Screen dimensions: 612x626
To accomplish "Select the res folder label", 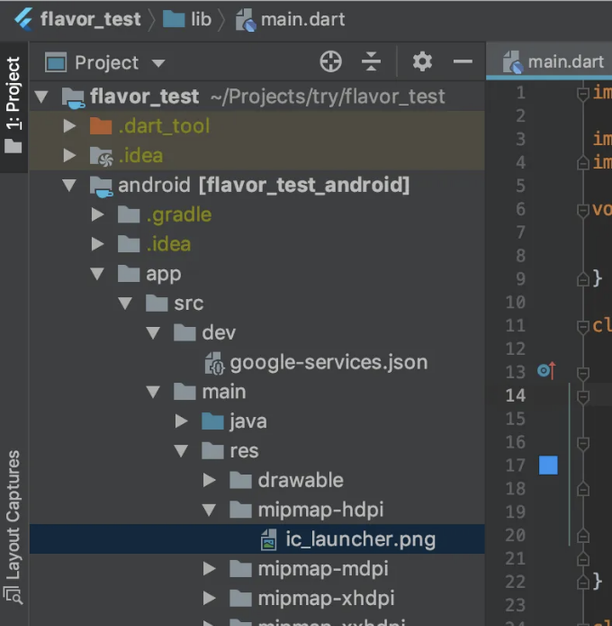I will pos(244,451).
